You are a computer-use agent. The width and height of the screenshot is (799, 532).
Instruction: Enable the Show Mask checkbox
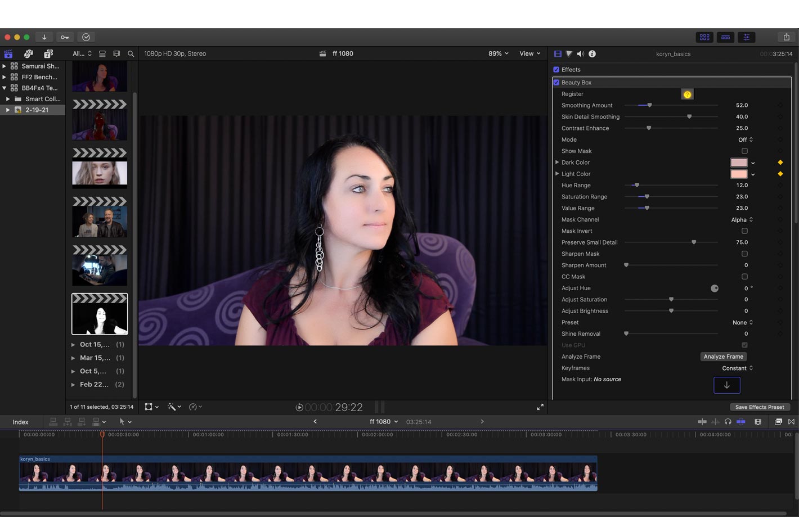click(744, 151)
